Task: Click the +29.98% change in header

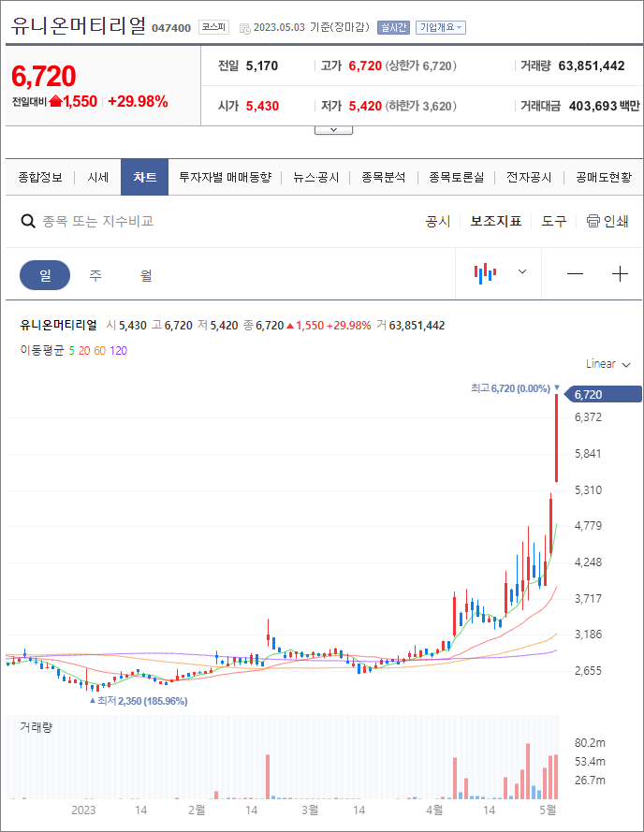Action: [138, 101]
